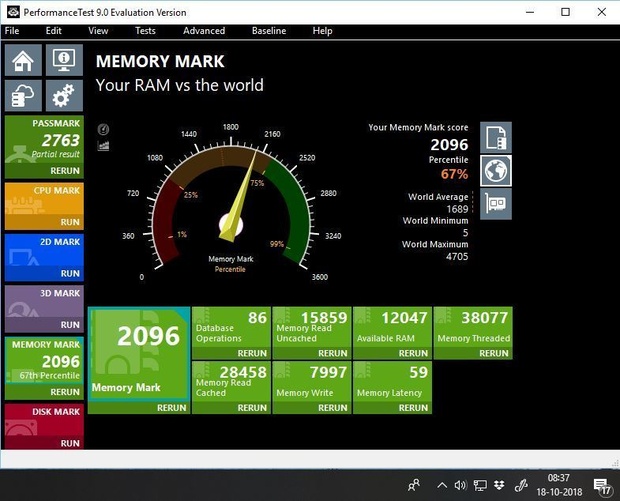Switch to the bar chart view icon
Viewport: 620px width, 501px height.
click(x=103, y=146)
